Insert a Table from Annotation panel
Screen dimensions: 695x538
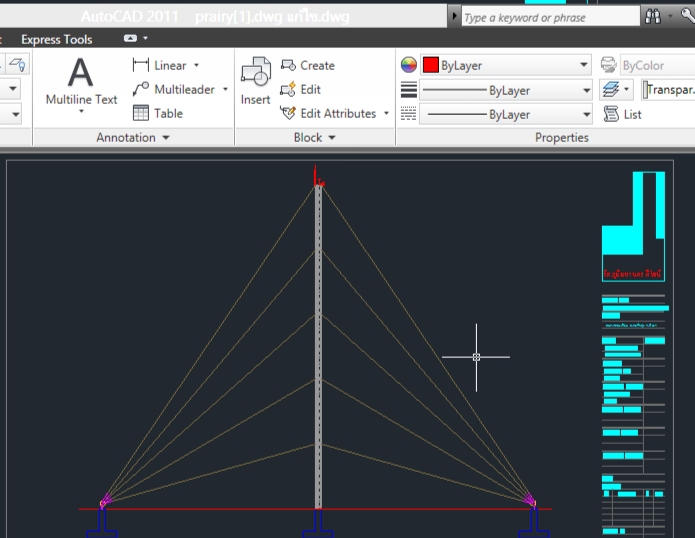[157, 113]
